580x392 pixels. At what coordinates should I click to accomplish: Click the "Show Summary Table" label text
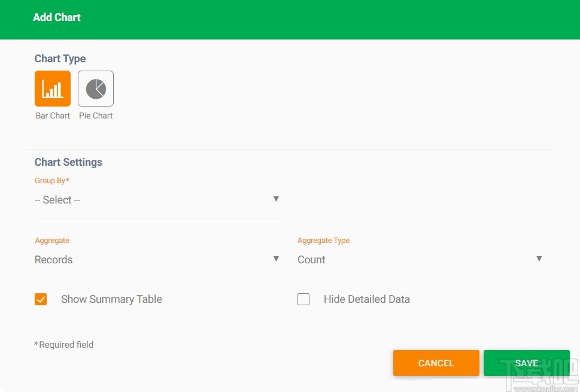point(111,299)
